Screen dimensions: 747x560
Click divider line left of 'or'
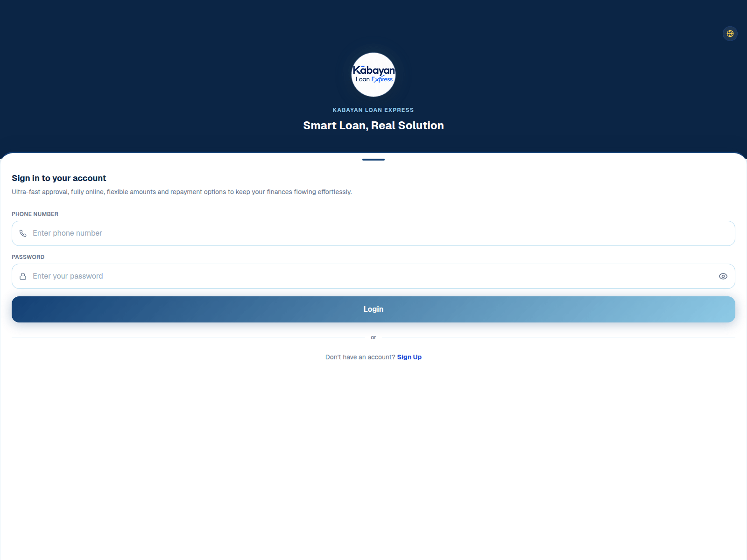click(189, 337)
